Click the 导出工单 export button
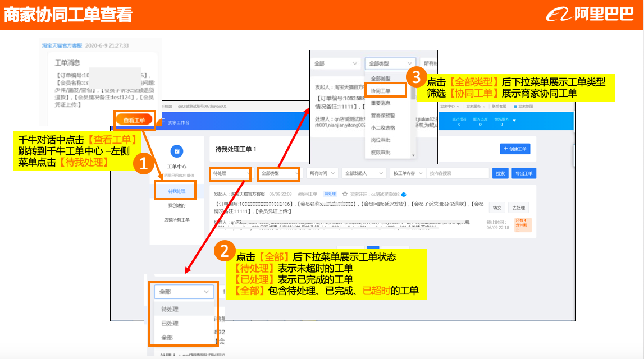Viewport: 644px width, 359px height. click(524, 173)
